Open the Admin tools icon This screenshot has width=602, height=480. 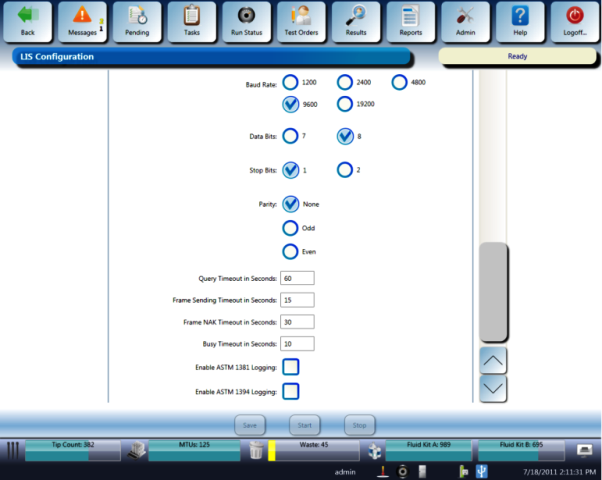pyautogui.click(x=465, y=17)
